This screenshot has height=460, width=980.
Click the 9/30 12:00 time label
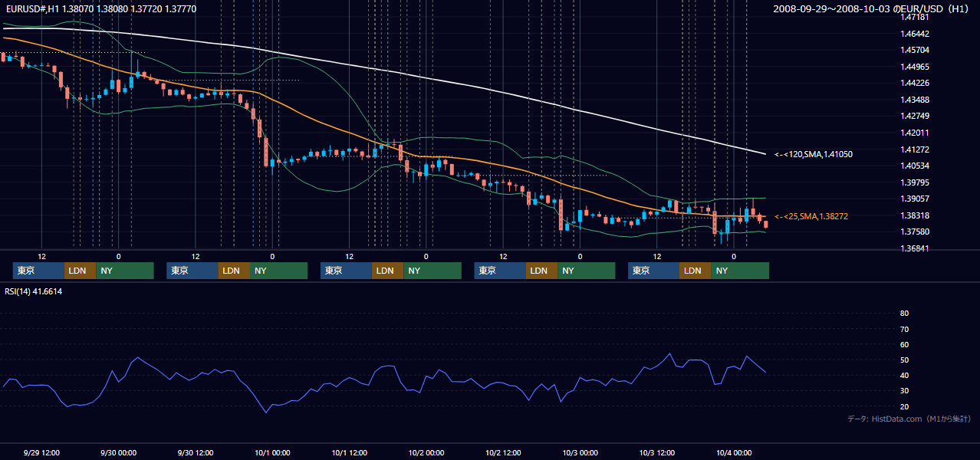pyautogui.click(x=196, y=452)
